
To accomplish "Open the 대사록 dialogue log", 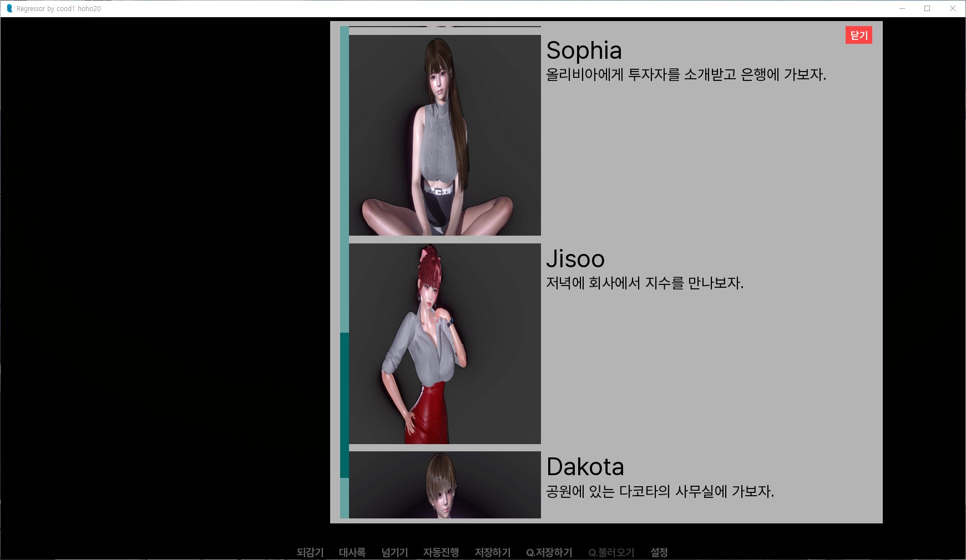I will pyautogui.click(x=352, y=552).
